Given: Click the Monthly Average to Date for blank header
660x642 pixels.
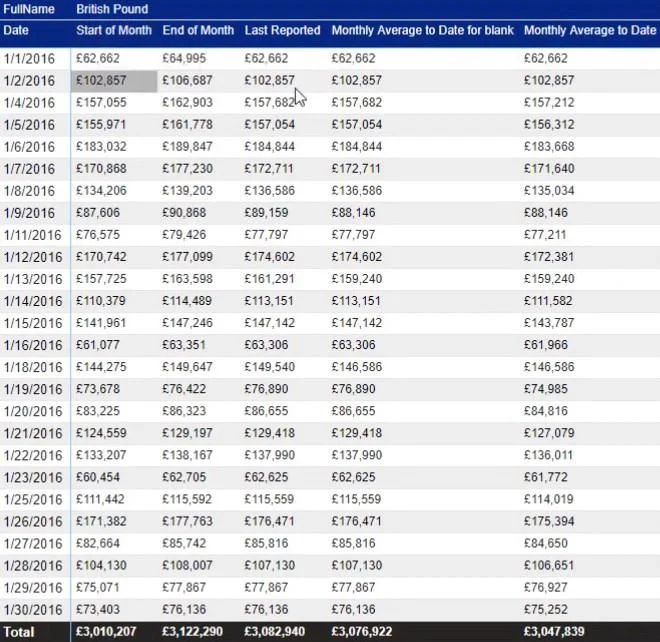Looking at the screenshot, I should pyautogui.click(x=422, y=30).
